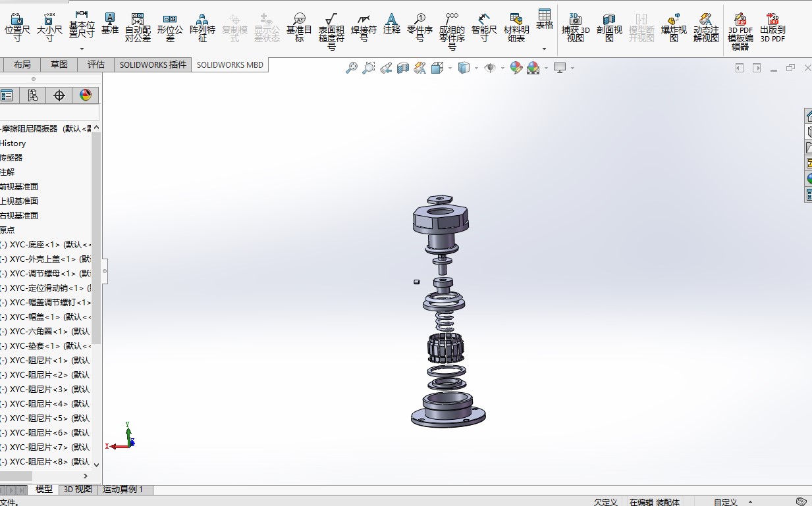Image resolution: width=812 pixels, height=506 pixels.
Task: Toggle the 动态注解视图 dynamic annotation views
Action: [x=706, y=27]
